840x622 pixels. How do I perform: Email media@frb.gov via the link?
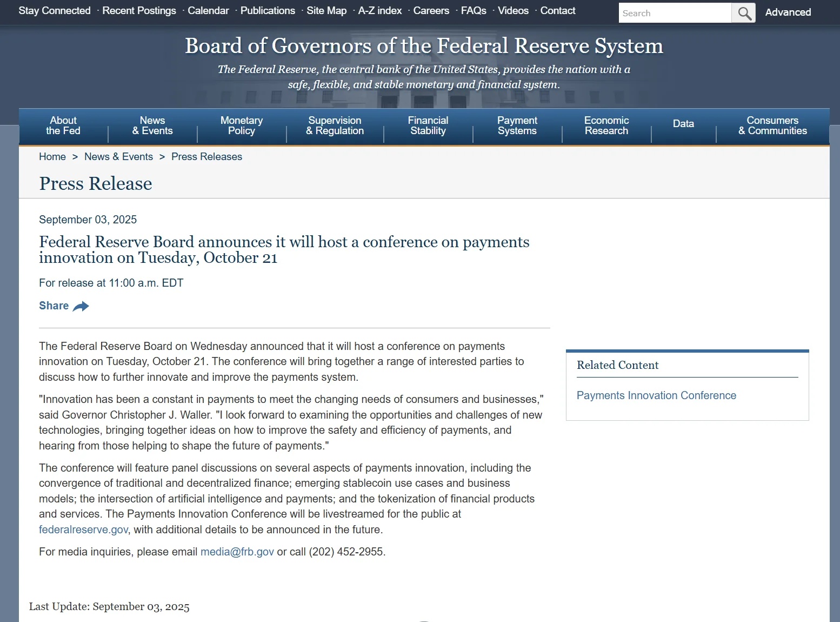237,552
